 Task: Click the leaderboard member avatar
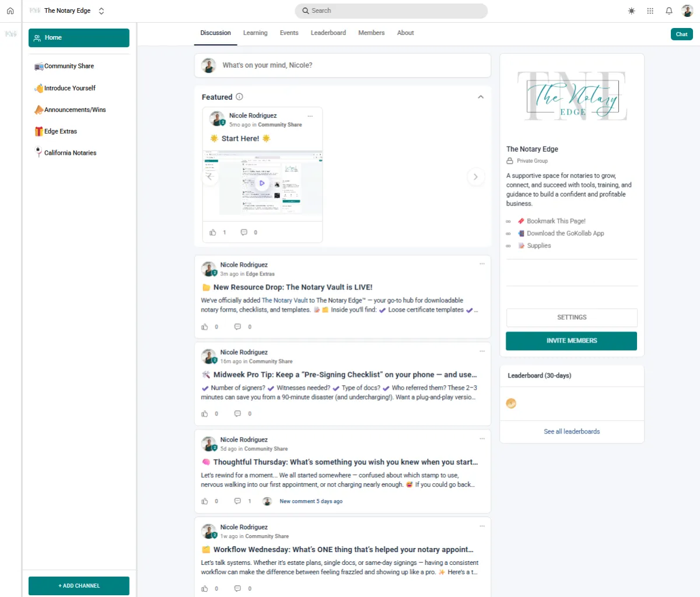pyautogui.click(x=511, y=403)
